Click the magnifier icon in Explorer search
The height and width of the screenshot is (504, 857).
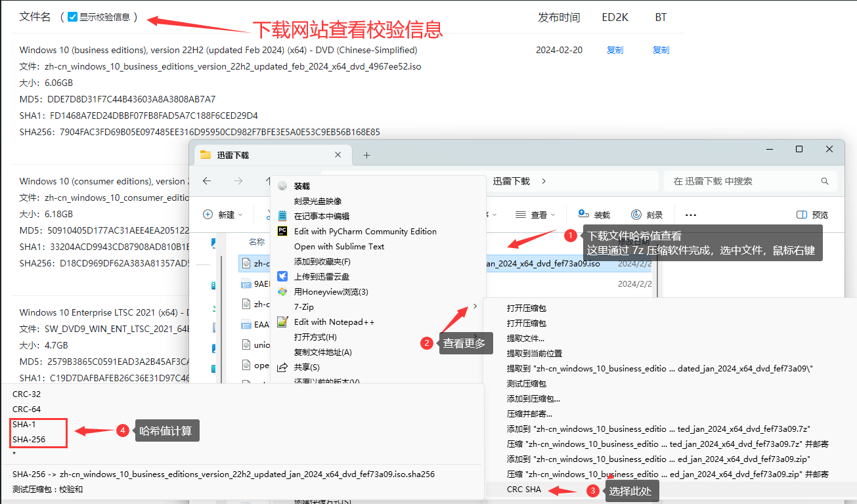(x=825, y=181)
